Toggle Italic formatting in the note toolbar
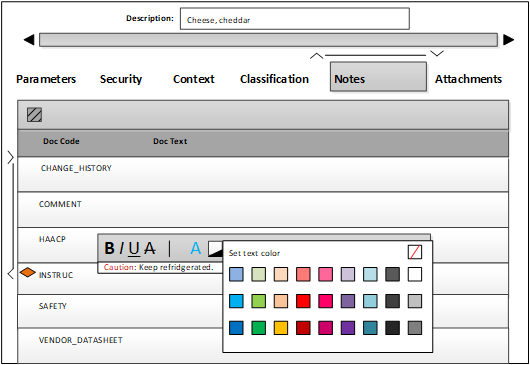The height and width of the screenshot is (365, 530). (x=121, y=248)
